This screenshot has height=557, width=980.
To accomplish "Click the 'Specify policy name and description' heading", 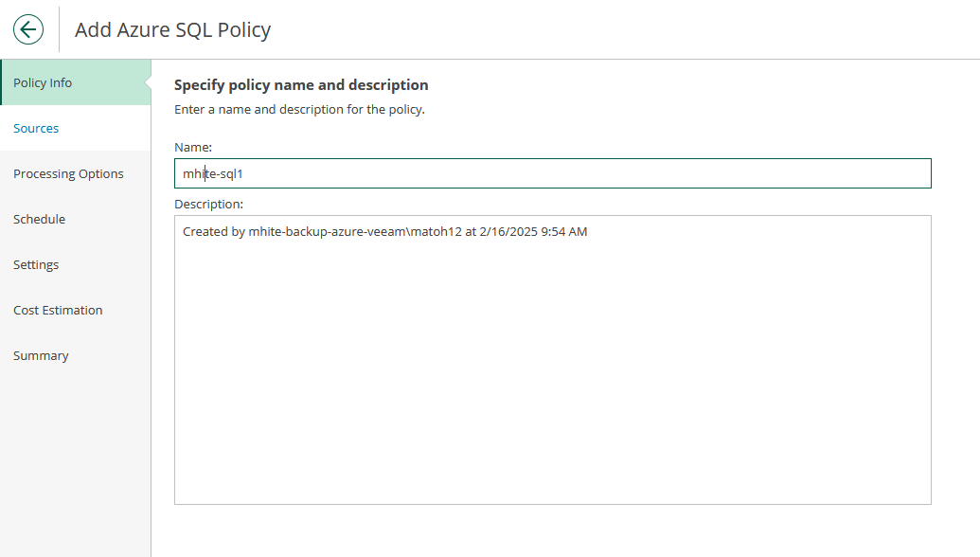I will pyautogui.click(x=301, y=85).
